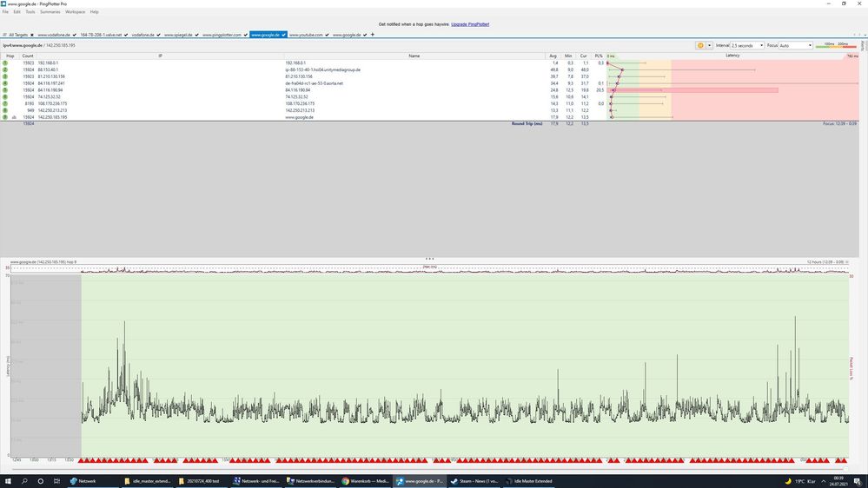Pause tracing with the orange pause button
The height and width of the screenshot is (488, 868).
coord(699,45)
